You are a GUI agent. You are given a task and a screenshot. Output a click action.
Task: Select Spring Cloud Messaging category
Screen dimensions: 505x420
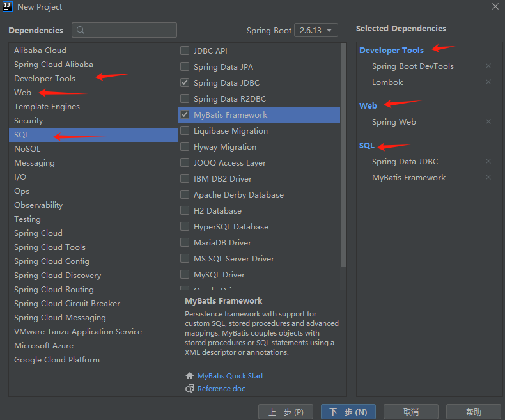[93, 318]
